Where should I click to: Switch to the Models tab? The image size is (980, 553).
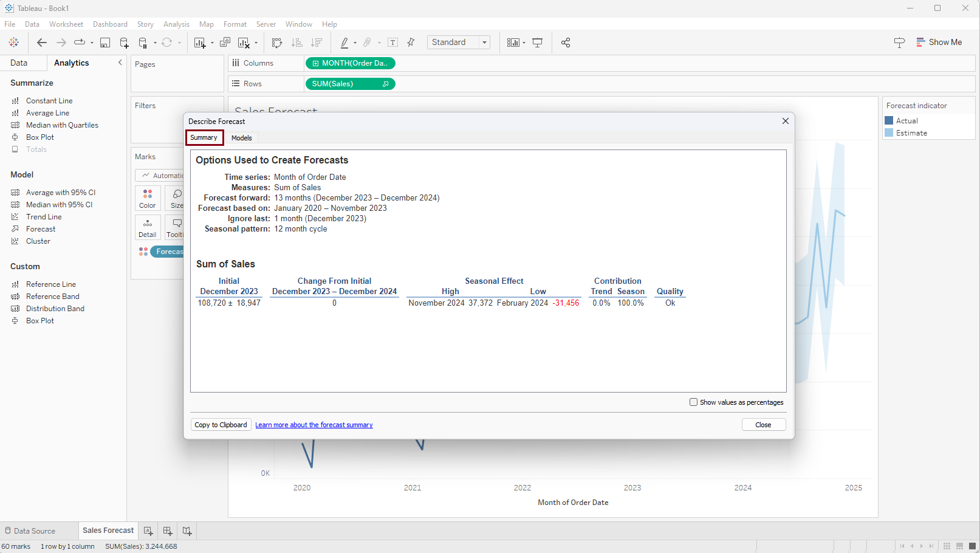pyautogui.click(x=241, y=138)
